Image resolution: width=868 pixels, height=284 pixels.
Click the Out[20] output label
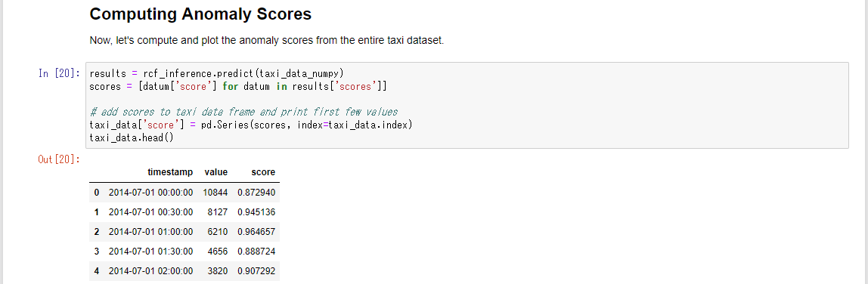59,159
